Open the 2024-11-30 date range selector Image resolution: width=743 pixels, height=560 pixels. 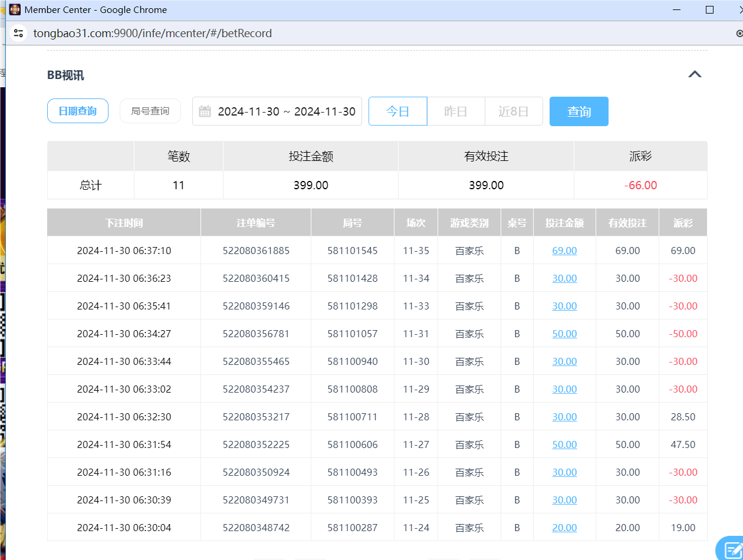tap(286, 111)
